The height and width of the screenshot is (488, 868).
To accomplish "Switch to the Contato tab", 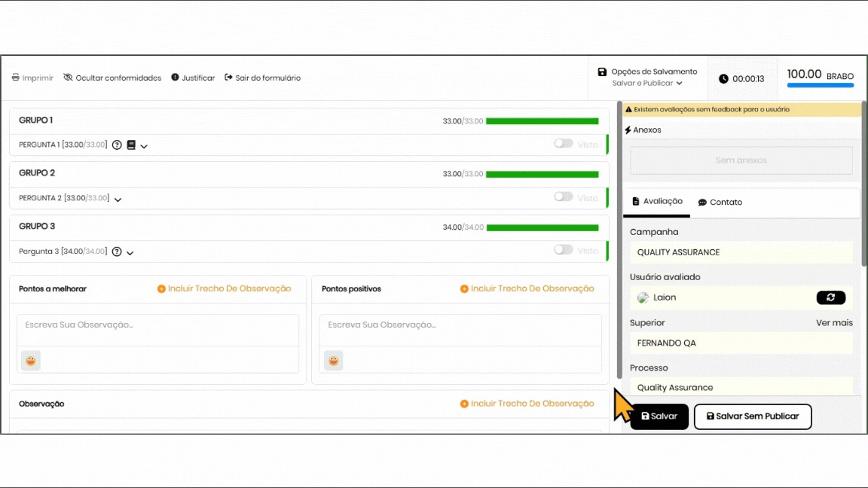I will click(720, 203).
